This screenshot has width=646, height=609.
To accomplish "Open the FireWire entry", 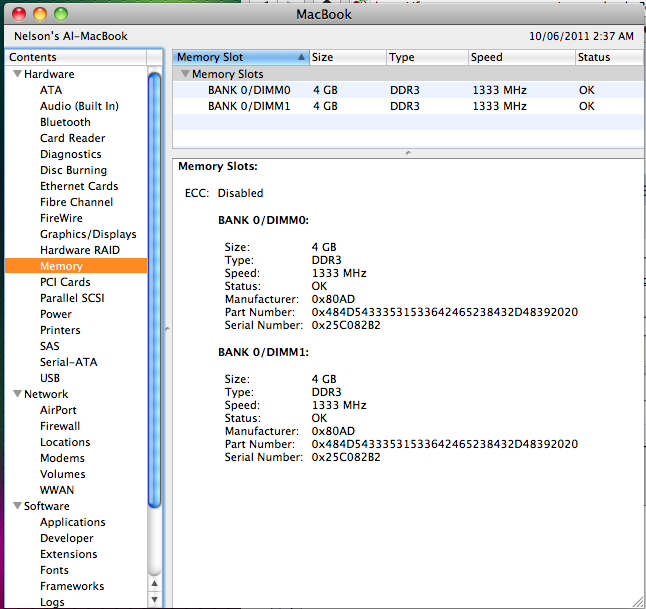I will [x=61, y=218].
